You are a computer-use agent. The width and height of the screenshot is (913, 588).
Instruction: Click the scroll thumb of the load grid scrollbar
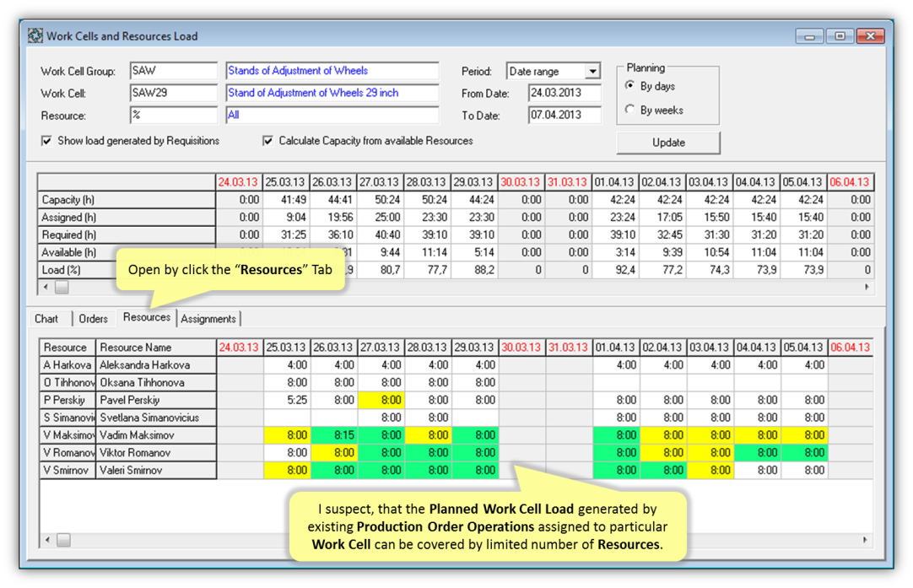coord(62,287)
